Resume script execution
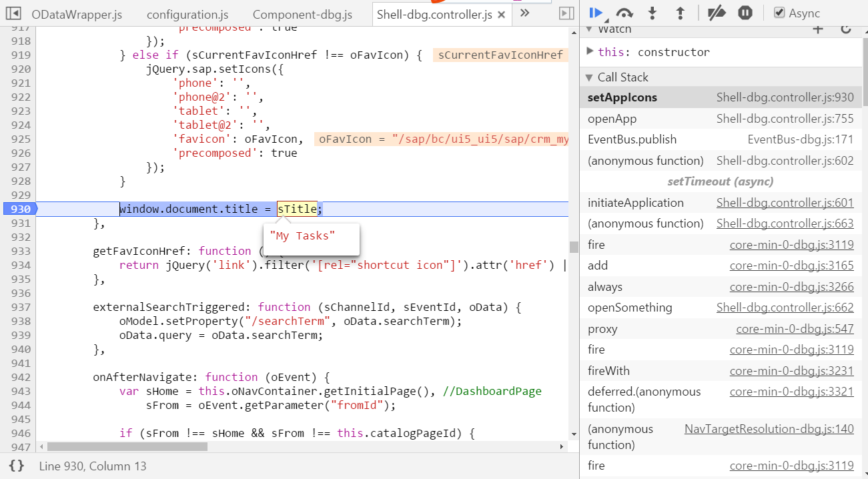The width and height of the screenshot is (868, 479). 596,13
